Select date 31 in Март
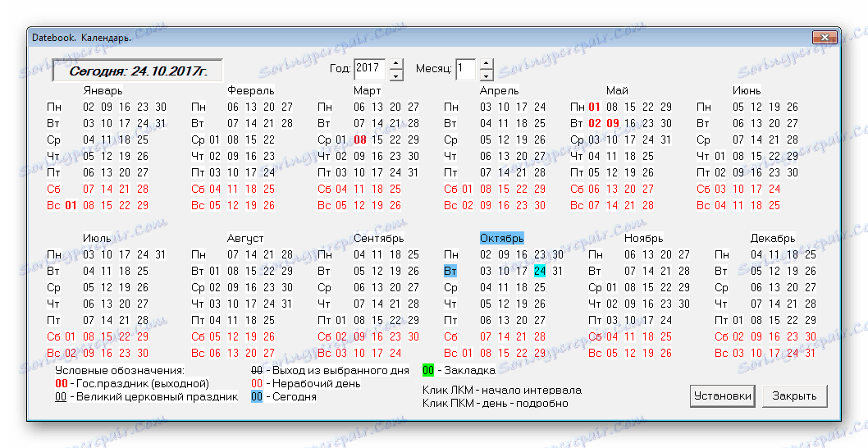The image size is (868, 448). click(413, 173)
